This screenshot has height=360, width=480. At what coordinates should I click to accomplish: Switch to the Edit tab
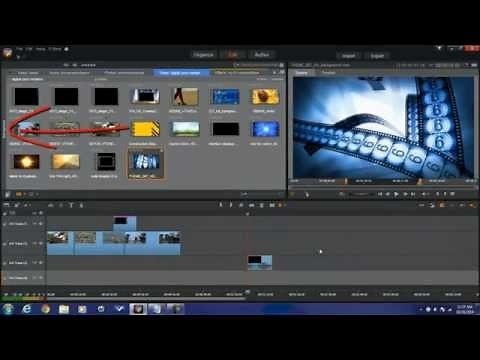233,55
